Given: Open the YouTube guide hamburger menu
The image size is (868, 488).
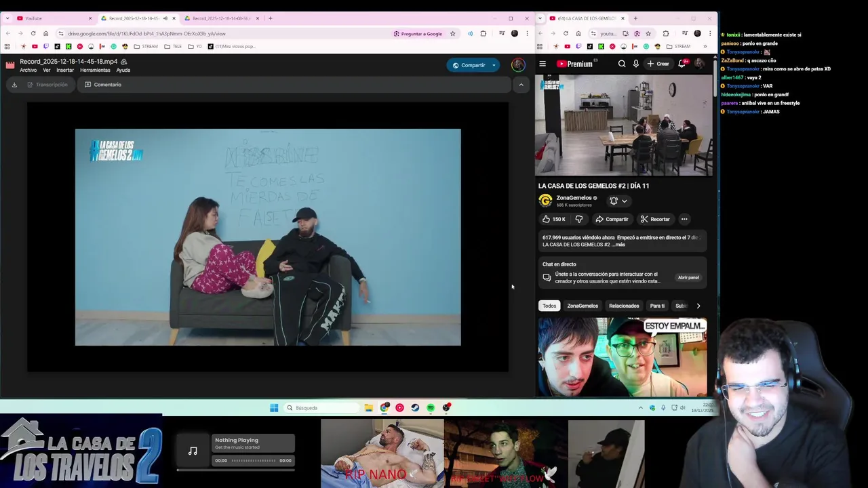Looking at the screenshot, I should 542,64.
